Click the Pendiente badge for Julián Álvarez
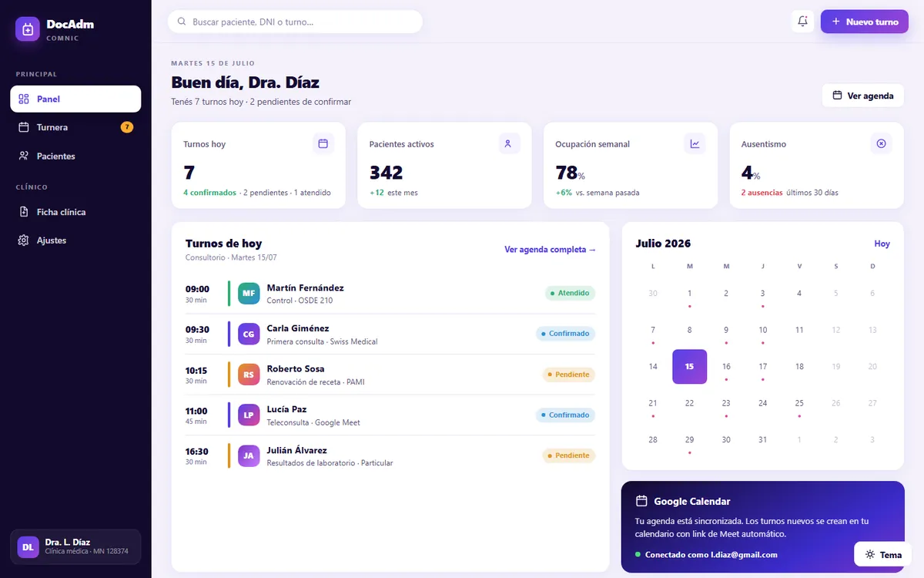Viewport: 924px width, 578px height. coord(569,455)
